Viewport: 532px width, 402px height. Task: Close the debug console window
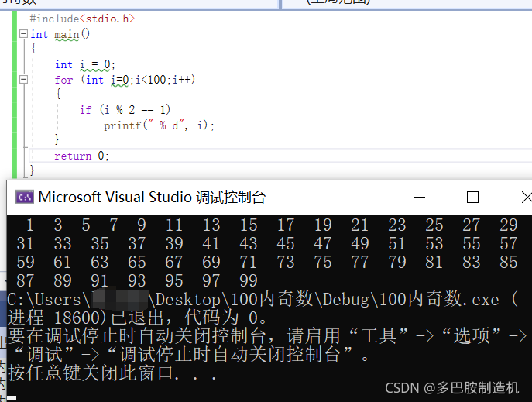tap(527, 197)
